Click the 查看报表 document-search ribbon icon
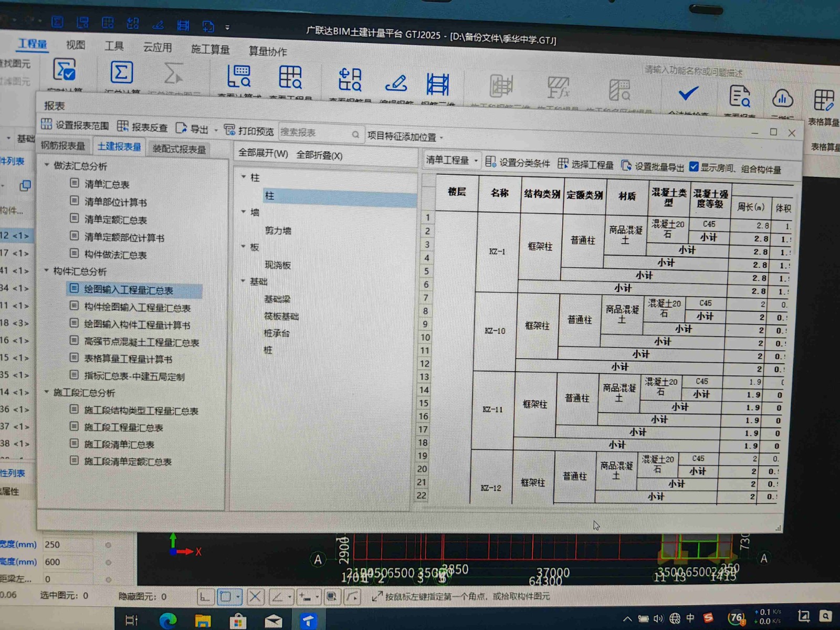840x630 pixels. tap(739, 97)
